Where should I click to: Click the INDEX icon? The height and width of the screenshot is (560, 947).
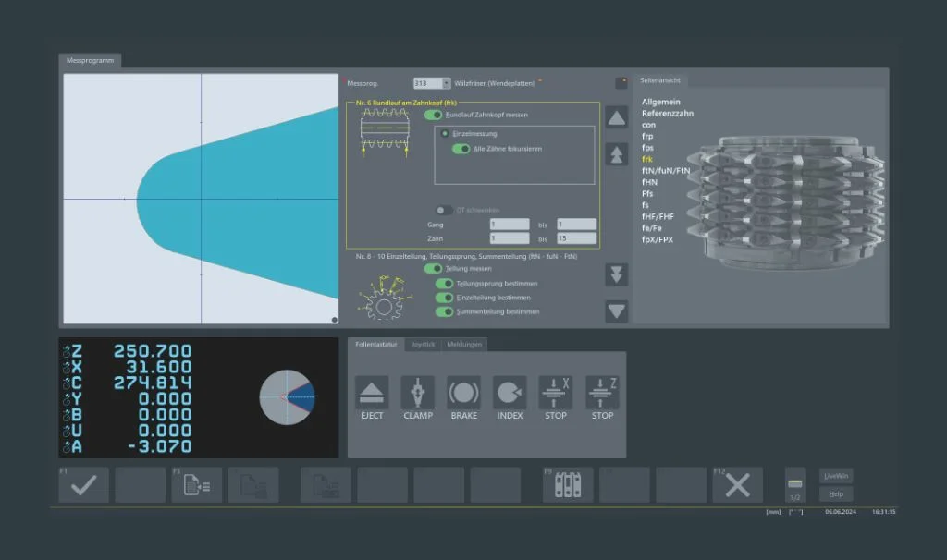tap(510, 392)
